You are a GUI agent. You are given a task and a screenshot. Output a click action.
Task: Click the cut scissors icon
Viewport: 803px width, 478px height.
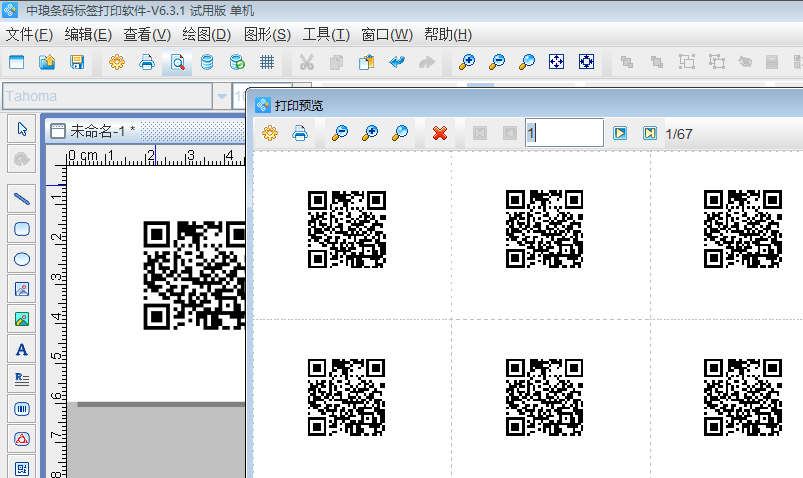pos(307,62)
